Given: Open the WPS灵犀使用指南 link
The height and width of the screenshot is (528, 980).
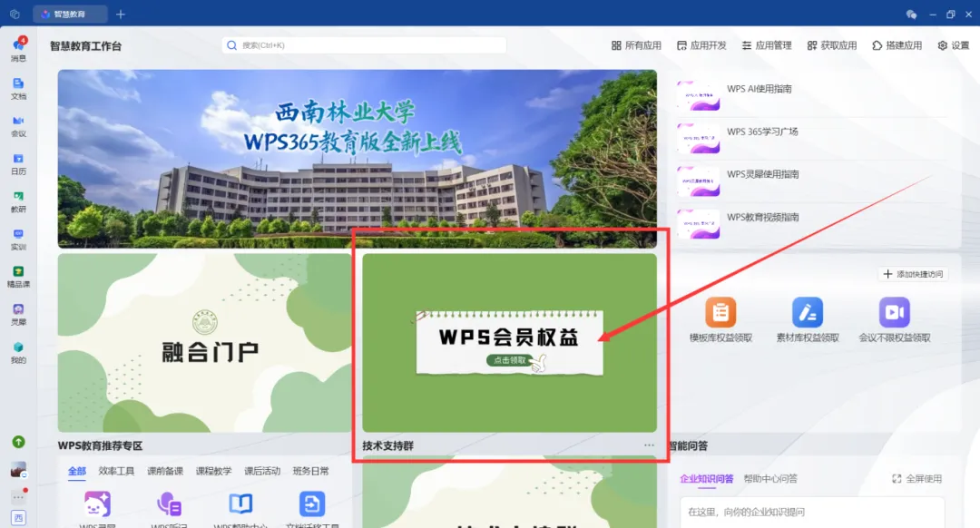Looking at the screenshot, I should coord(763,174).
